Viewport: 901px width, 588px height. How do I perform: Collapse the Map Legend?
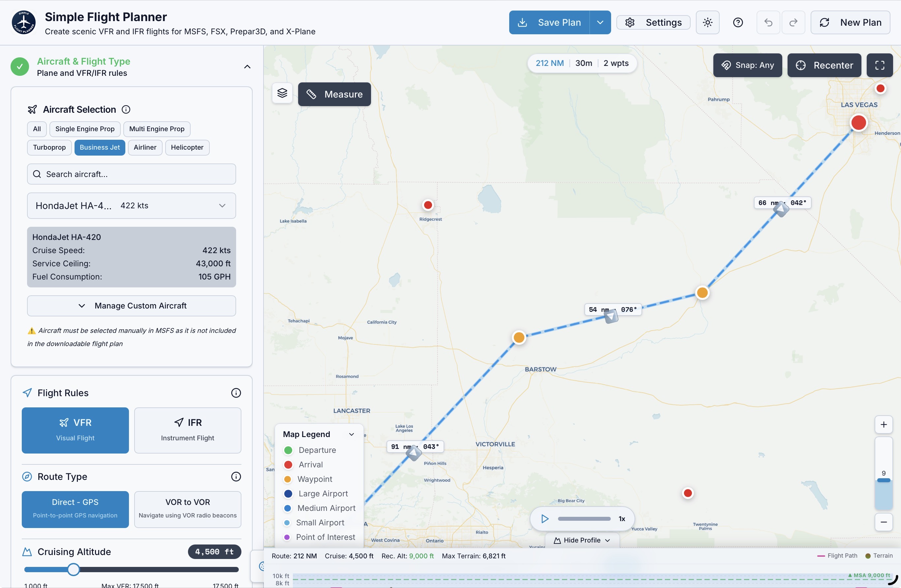coord(352,434)
